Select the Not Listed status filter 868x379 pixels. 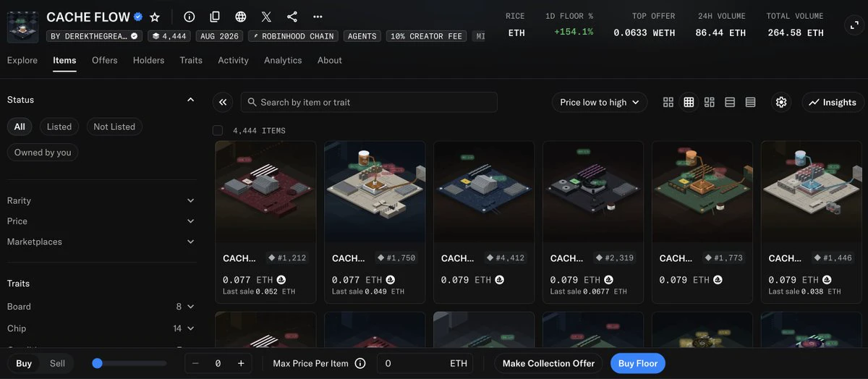[114, 127]
